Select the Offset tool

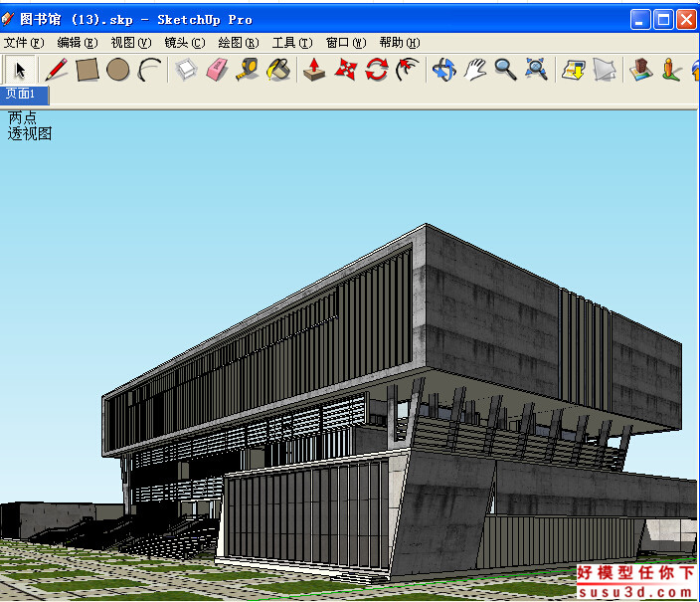click(x=407, y=70)
